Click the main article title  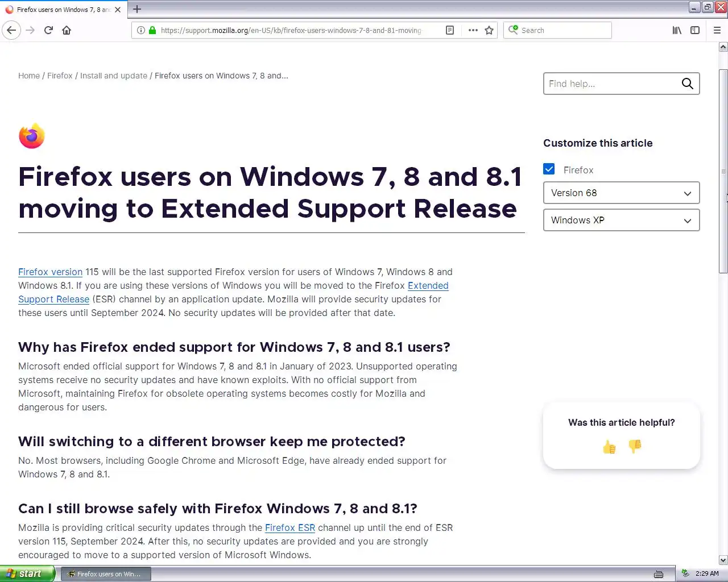coord(270,193)
